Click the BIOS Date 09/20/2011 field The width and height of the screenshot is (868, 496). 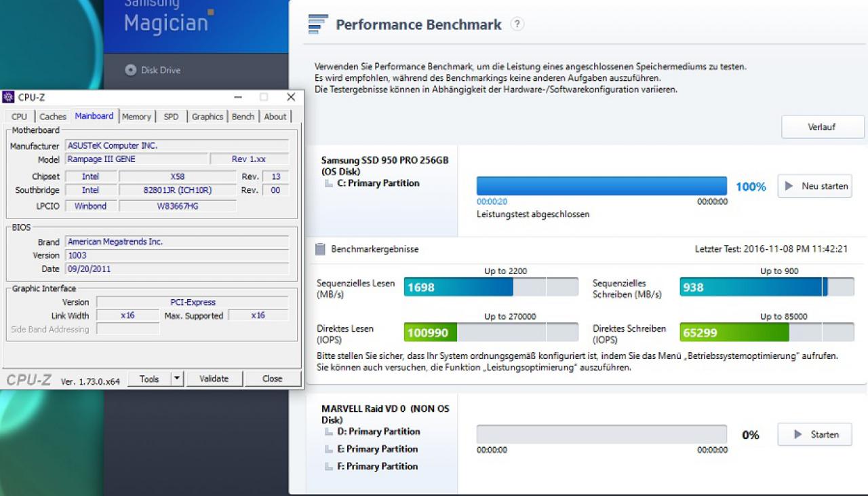177,269
